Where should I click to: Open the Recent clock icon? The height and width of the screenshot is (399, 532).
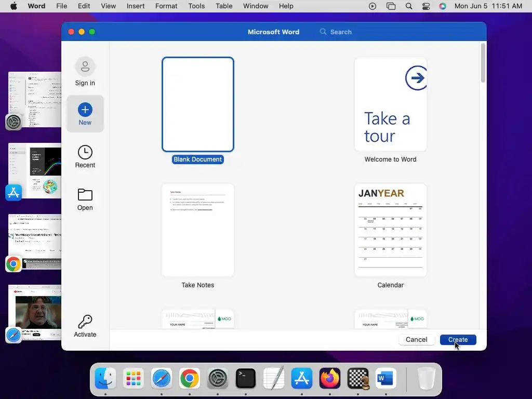point(85,152)
